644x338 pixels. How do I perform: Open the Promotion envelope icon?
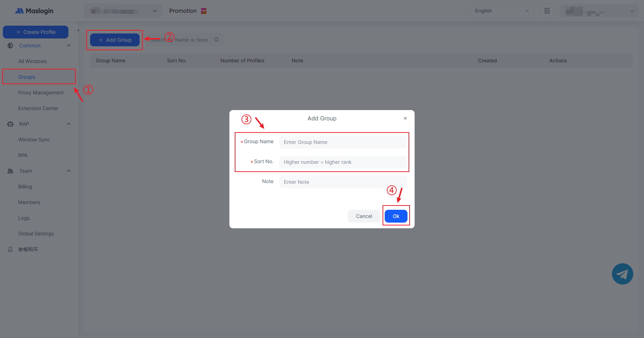pyautogui.click(x=204, y=11)
